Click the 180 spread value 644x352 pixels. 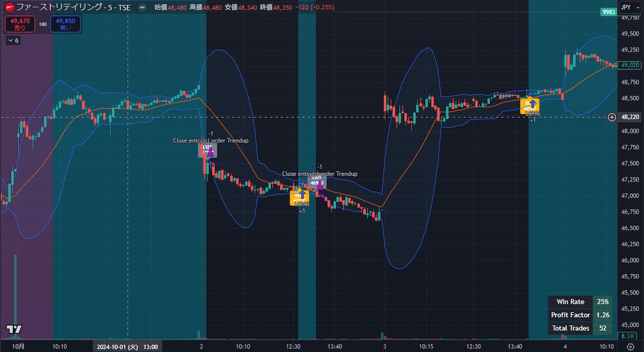click(43, 24)
